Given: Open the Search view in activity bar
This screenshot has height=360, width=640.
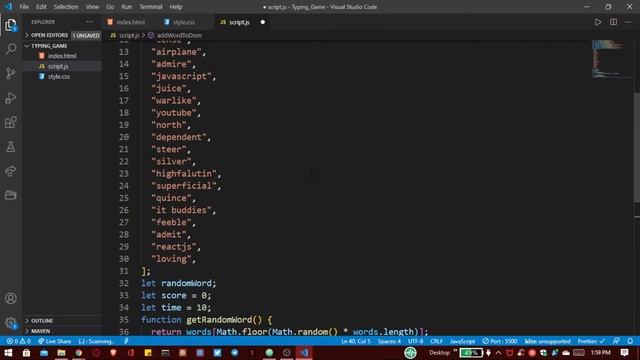Looking at the screenshot, I should point(11,49).
